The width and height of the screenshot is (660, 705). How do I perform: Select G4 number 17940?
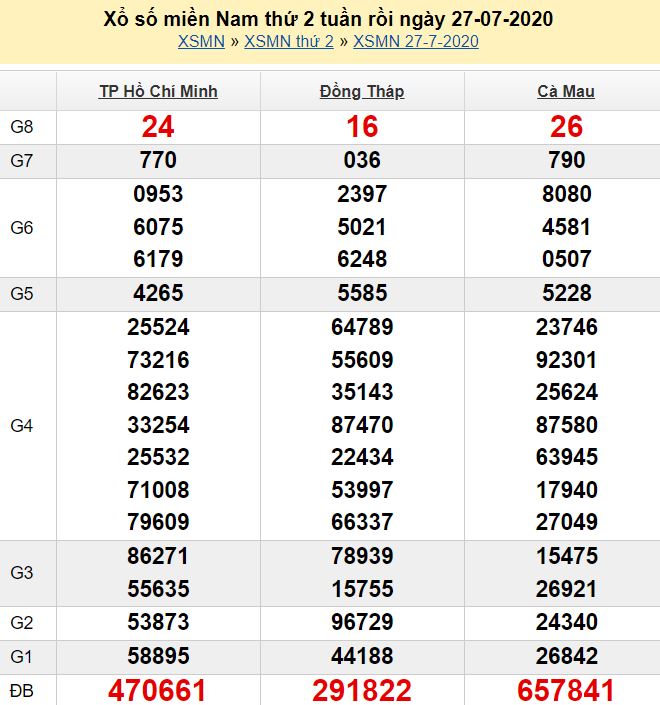click(566, 490)
